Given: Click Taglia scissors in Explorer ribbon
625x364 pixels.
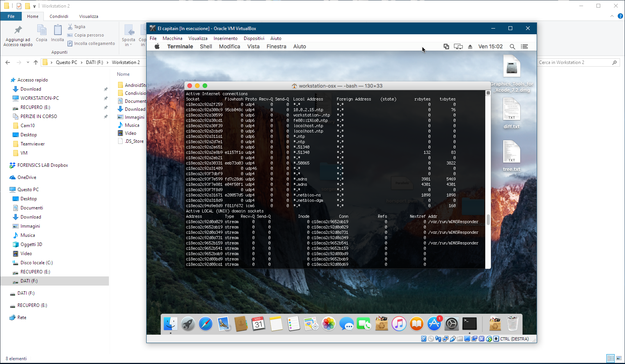Looking at the screenshot, I should point(77,27).
